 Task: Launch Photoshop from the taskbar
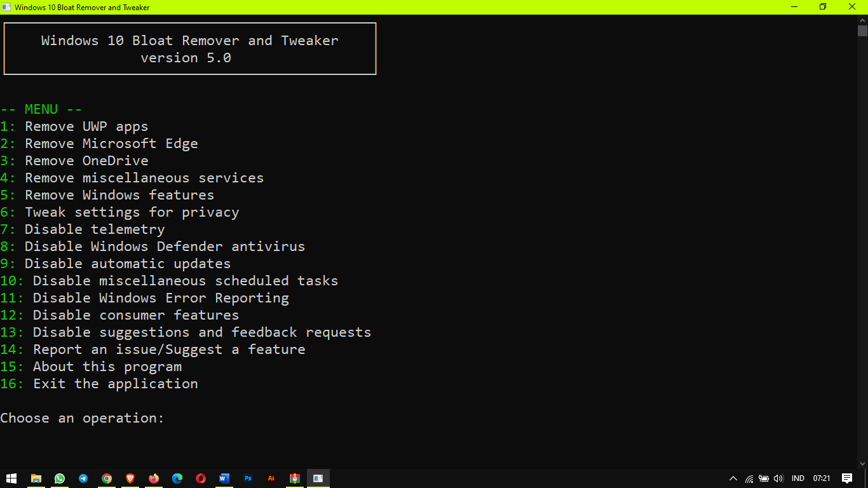point(248,478)
